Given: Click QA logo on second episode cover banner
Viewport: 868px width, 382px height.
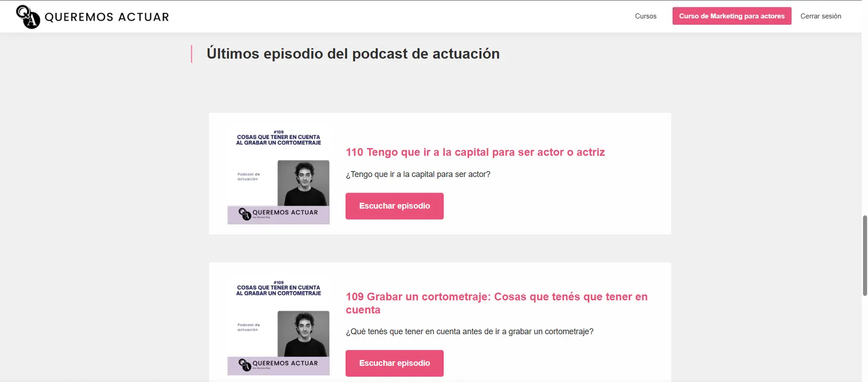Looking at the screenshot, I should 245,364.
